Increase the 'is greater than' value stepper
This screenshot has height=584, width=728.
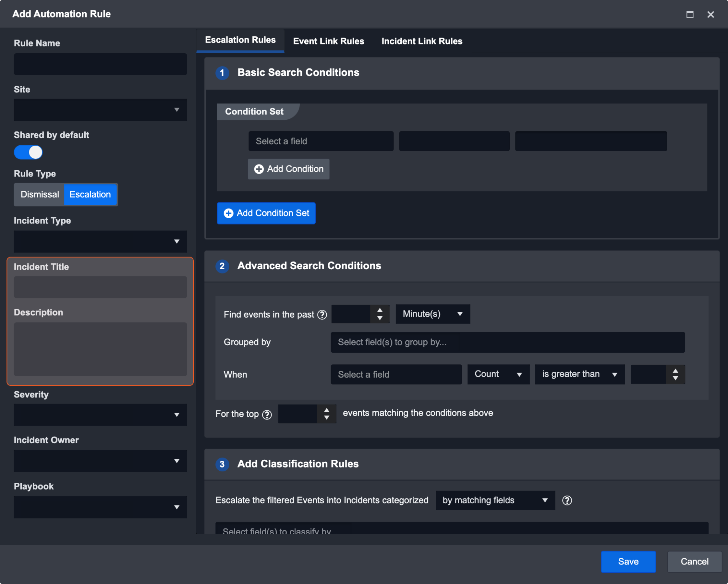coord(675,371)
